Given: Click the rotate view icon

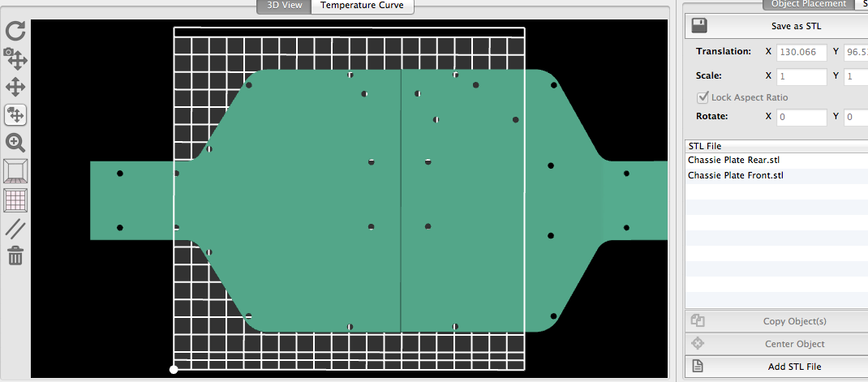Looking at the screenshot, I should point(15,31).
